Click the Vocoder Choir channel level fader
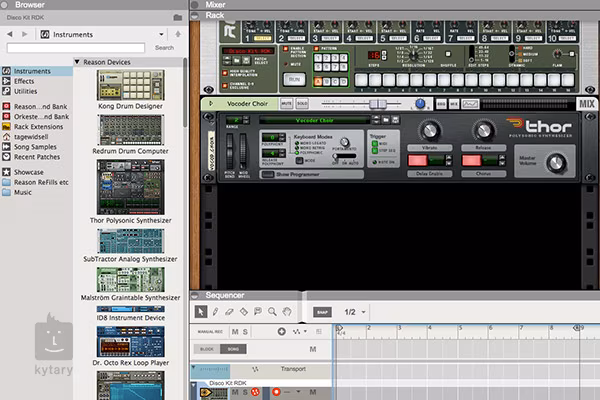The height and width of the screenshot is (400, 600). tap(378, 104)
